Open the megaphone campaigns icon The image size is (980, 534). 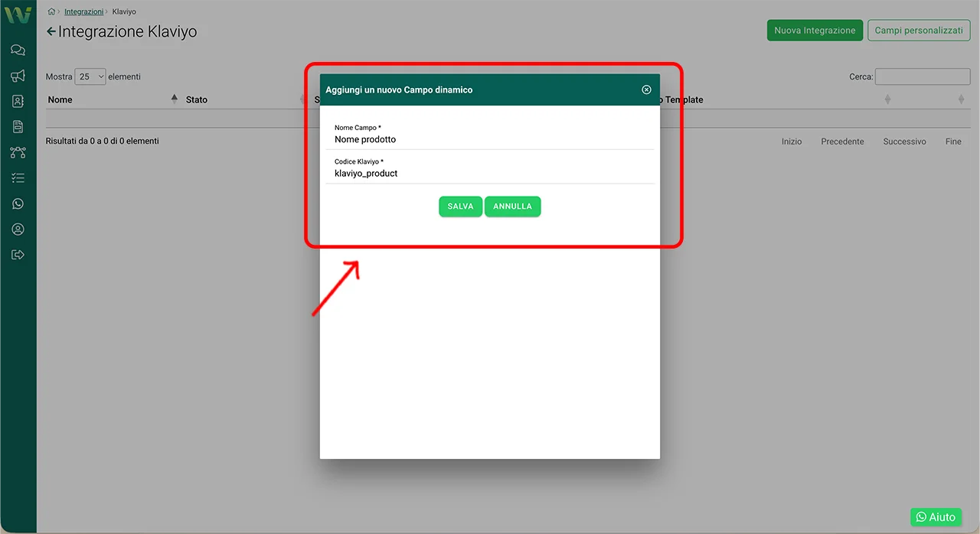point(18,76)
